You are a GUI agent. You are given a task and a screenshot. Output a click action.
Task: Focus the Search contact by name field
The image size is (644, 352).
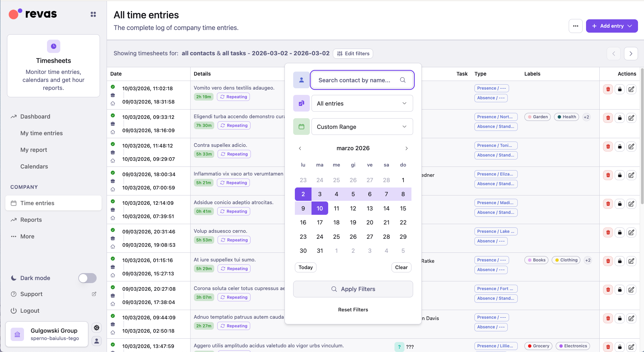point(358,80)
